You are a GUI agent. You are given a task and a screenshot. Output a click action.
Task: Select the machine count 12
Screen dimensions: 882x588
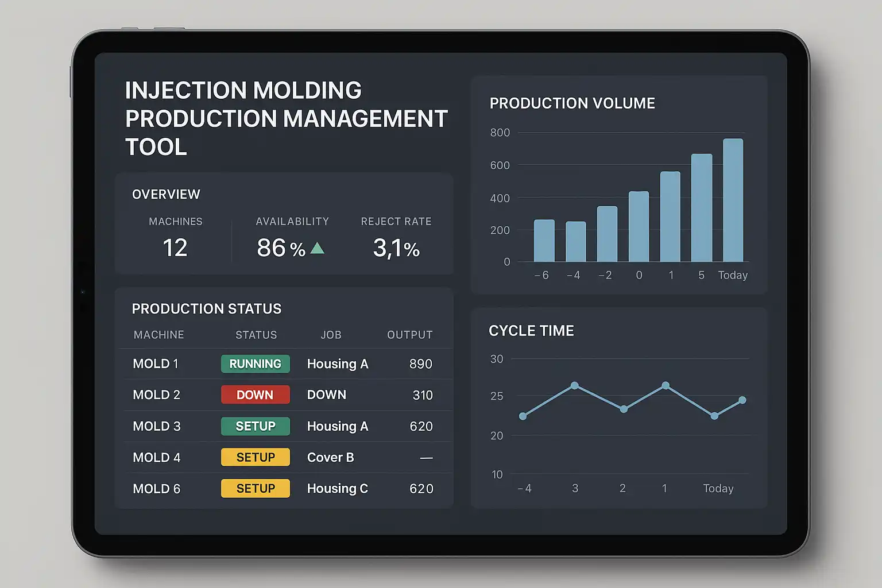(x=175, y=248)
